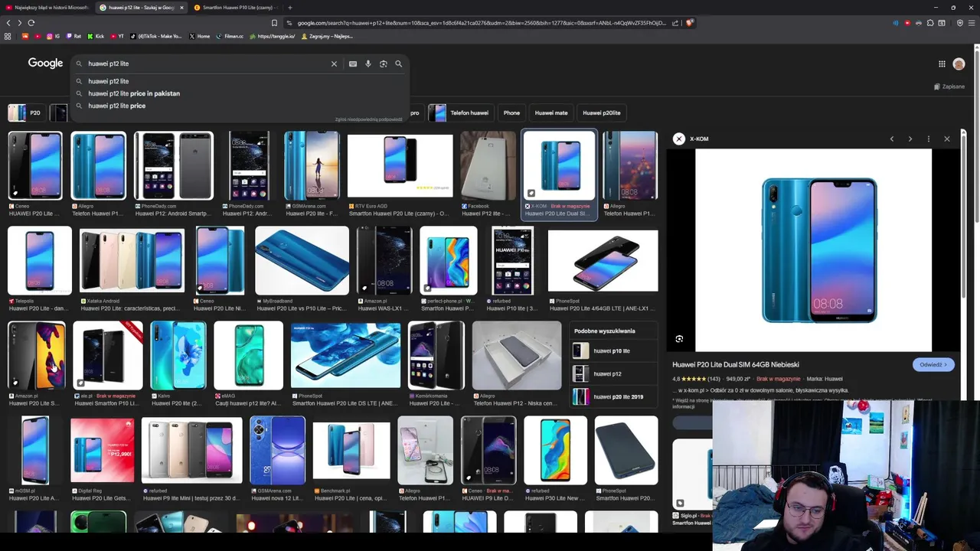Open Huawei P20 Lite Dual SIM 64GB Niebieski title

pyautogui.click(x=735, y=364)
